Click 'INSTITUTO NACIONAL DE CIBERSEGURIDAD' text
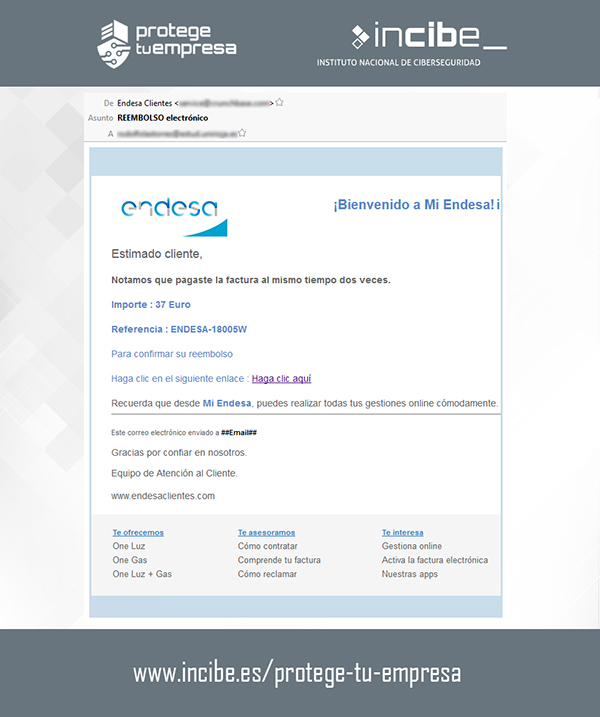 (399, 63)
